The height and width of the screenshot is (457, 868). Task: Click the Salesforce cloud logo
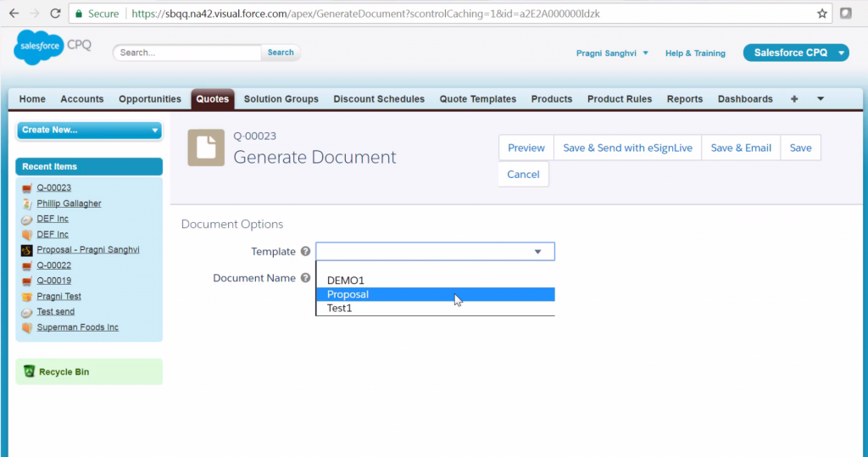(x=39, y=47)
